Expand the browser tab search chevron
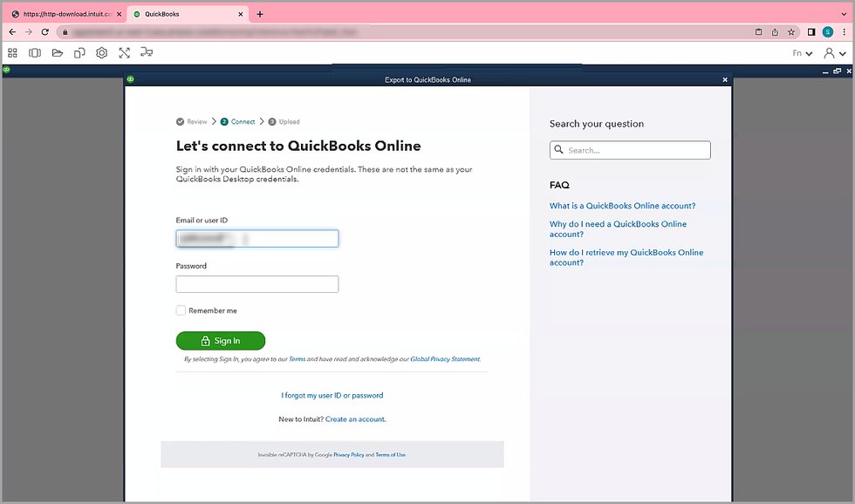 842,14
